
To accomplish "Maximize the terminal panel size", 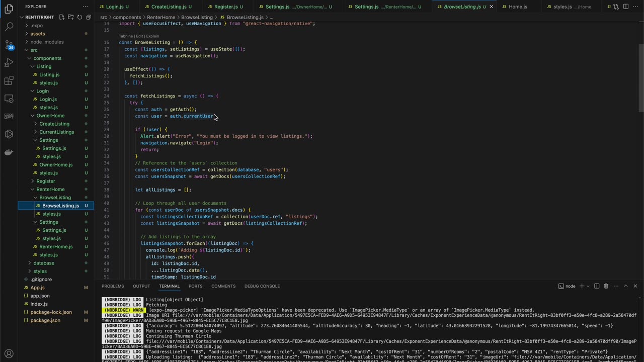I will coord(626,286).
